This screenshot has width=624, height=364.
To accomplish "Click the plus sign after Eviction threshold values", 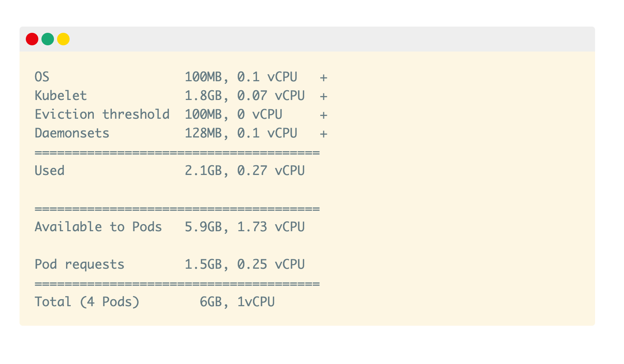I will (323, 115).
